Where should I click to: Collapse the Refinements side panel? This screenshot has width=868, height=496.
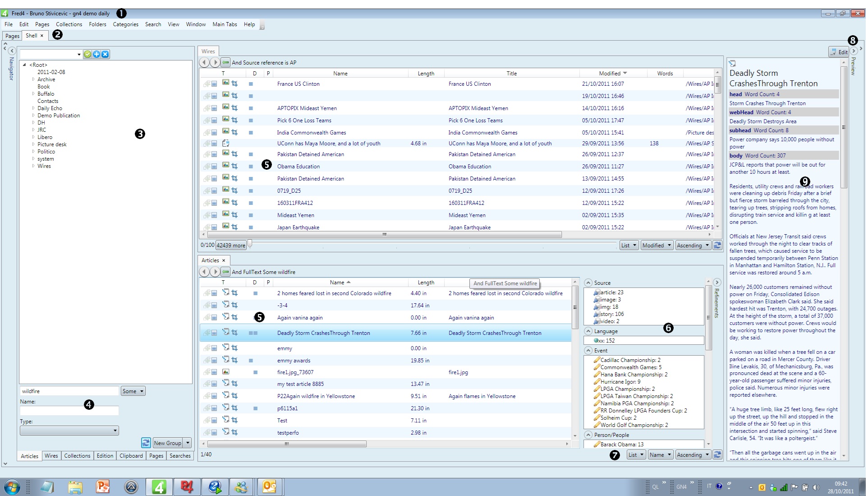(717, 283)
